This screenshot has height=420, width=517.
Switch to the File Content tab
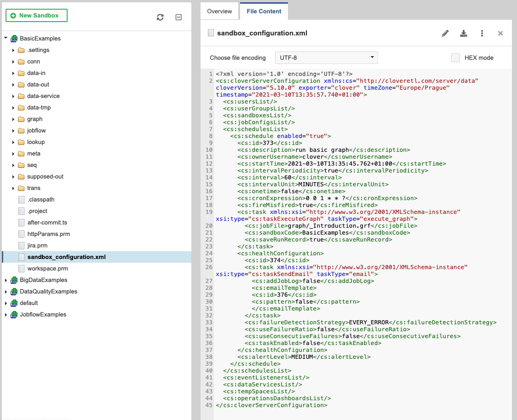(264, 11)
